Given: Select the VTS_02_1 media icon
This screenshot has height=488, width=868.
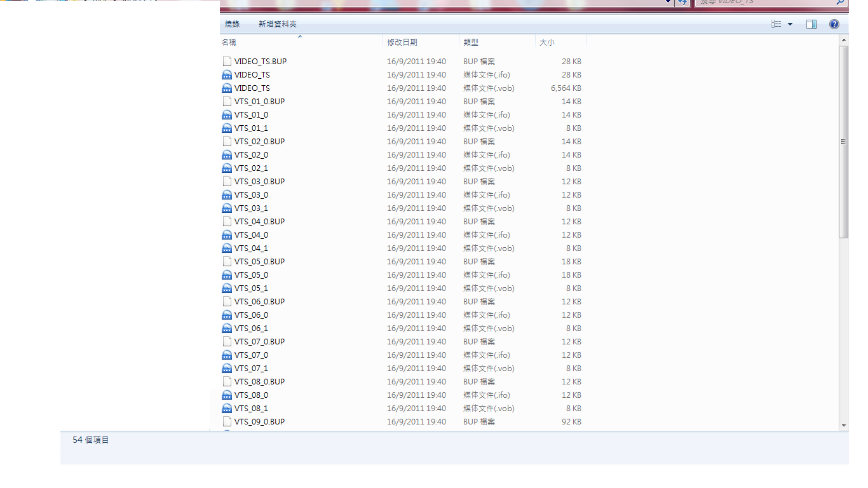Looking at the screenshot, I should [x=227, y=168].
